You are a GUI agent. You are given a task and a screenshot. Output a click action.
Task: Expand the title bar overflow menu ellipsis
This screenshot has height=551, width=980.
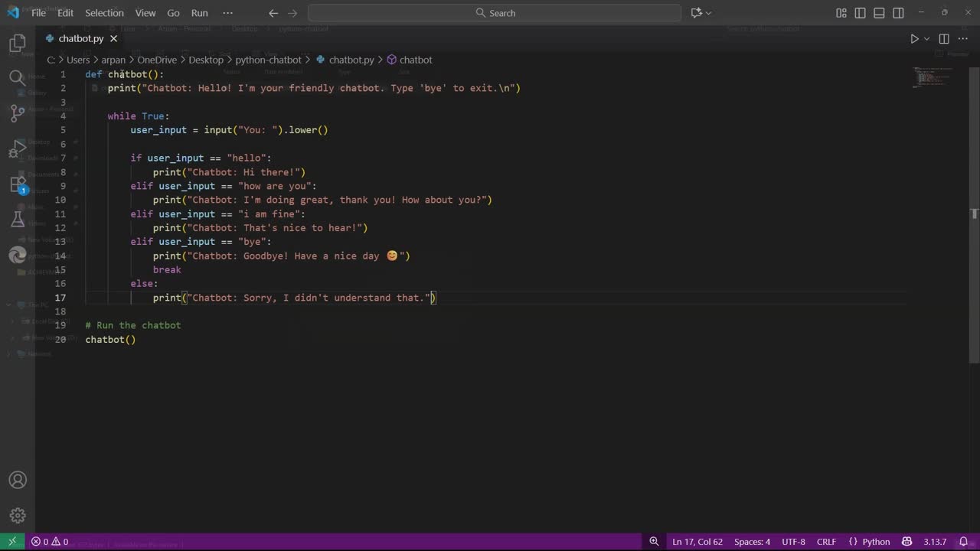[x=227, y=13]
